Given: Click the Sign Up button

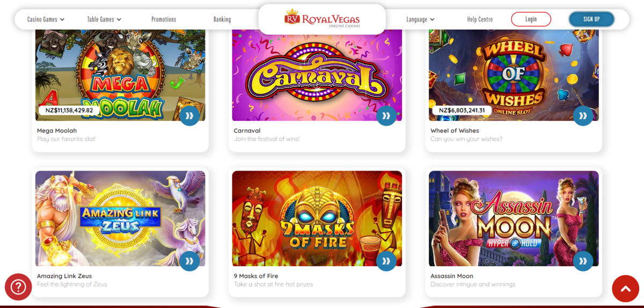Looking at the screenshot, I should [x=591, y=19].
